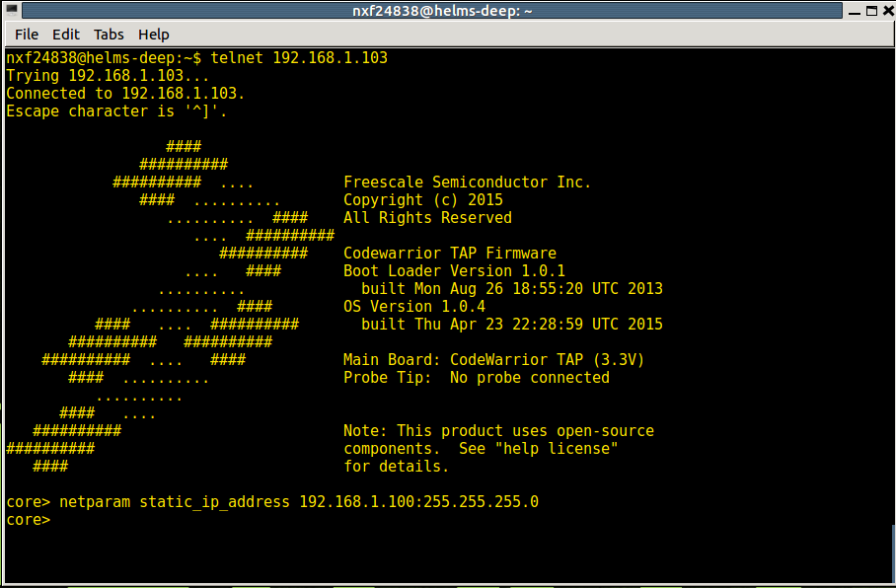
Task: Click the title bar text nxf24838@helms-deep: ~
Action: pyautogui.click(x=442, y=10)
